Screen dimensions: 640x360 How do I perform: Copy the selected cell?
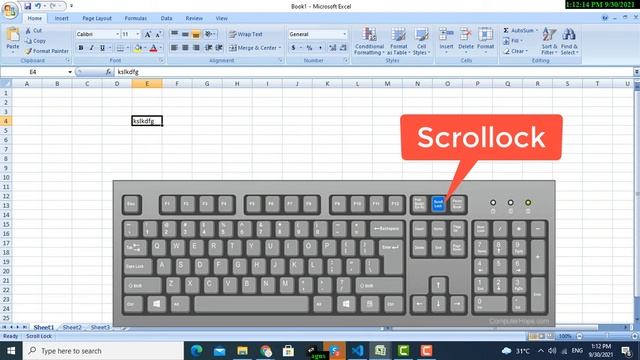35,41
